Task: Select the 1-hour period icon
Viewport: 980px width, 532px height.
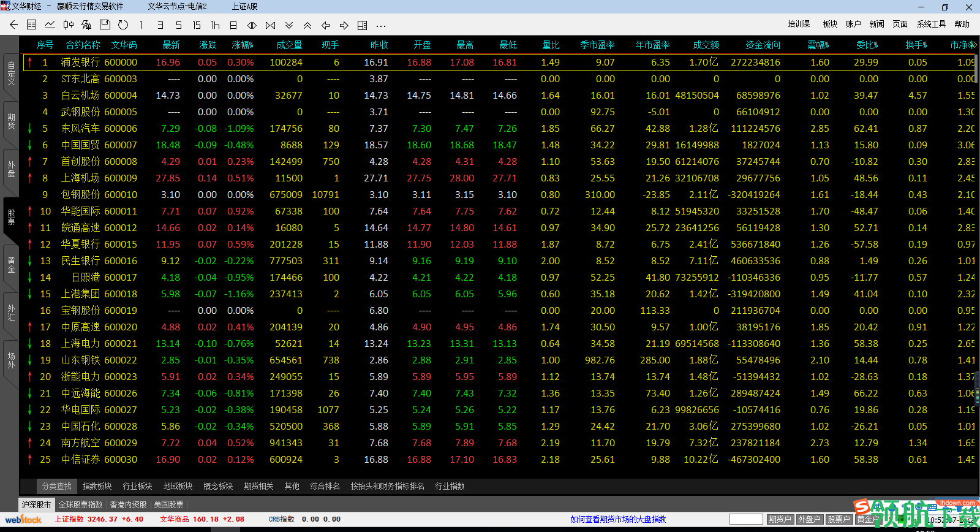Action: pos(215,25)
